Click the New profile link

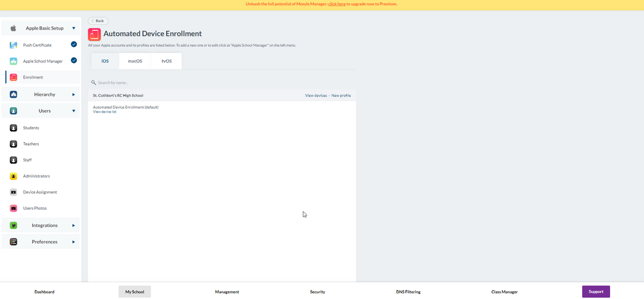click(x=341, y=96)
